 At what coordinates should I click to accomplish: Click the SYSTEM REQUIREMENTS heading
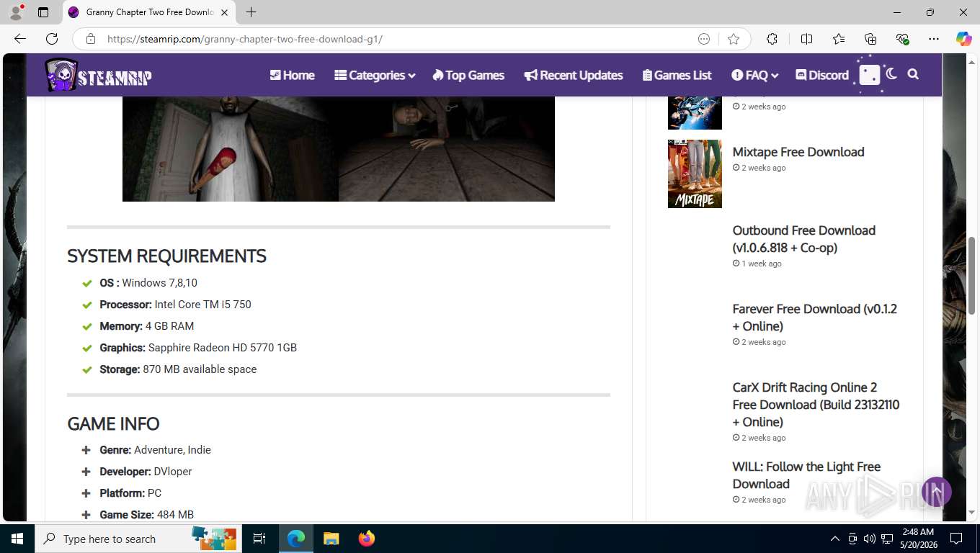166,256
